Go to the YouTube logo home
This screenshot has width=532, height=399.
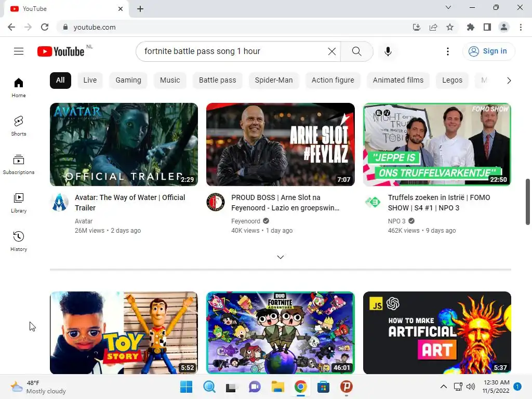pyautogui.click(x=61, y=51)
